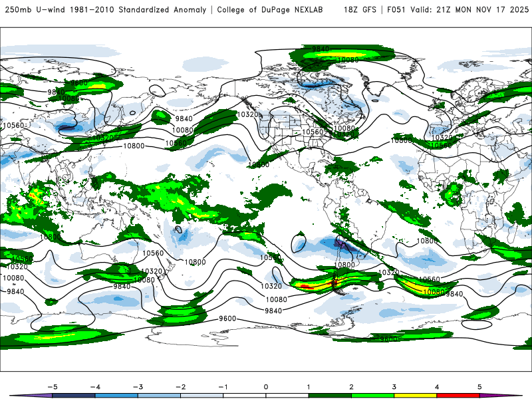Click the '10080' label beside the Arctic green anomaly
Screen dimensions: 532x399
click(348, 60)
